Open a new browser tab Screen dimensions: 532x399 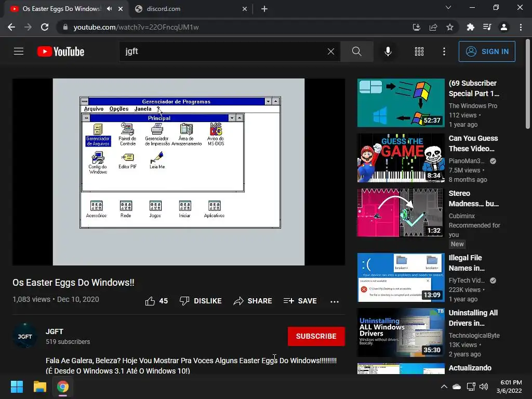click(264, 9)
